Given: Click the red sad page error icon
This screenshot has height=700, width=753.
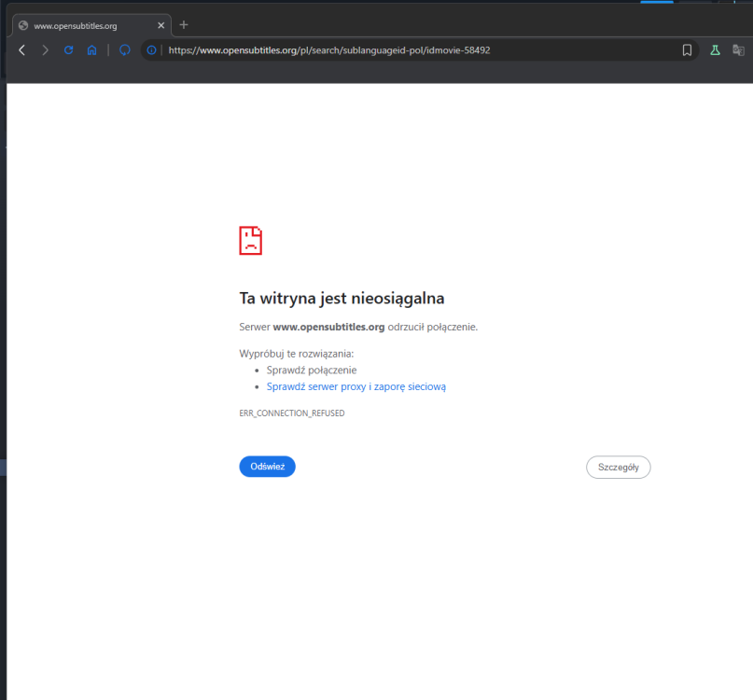Looking at the screenshot, I should pyautogui.click(x=251, y=241).
